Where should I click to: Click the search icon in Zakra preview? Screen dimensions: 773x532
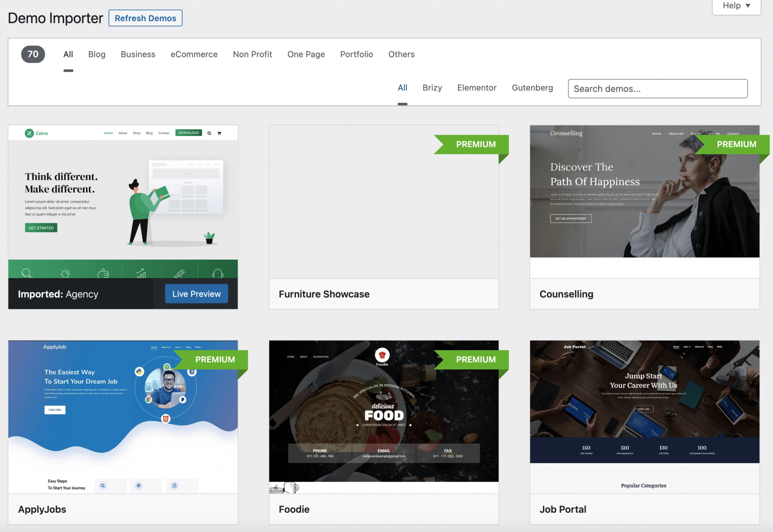[x=209, y=133]
